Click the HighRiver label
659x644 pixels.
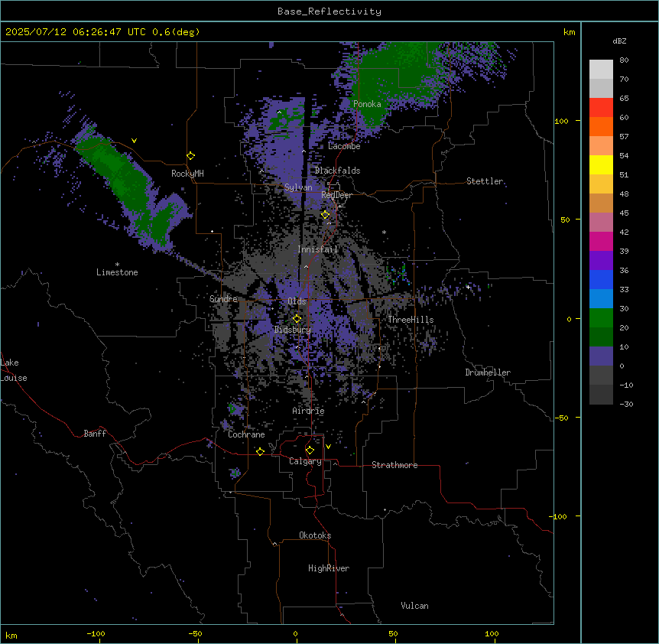click(329, 568)
